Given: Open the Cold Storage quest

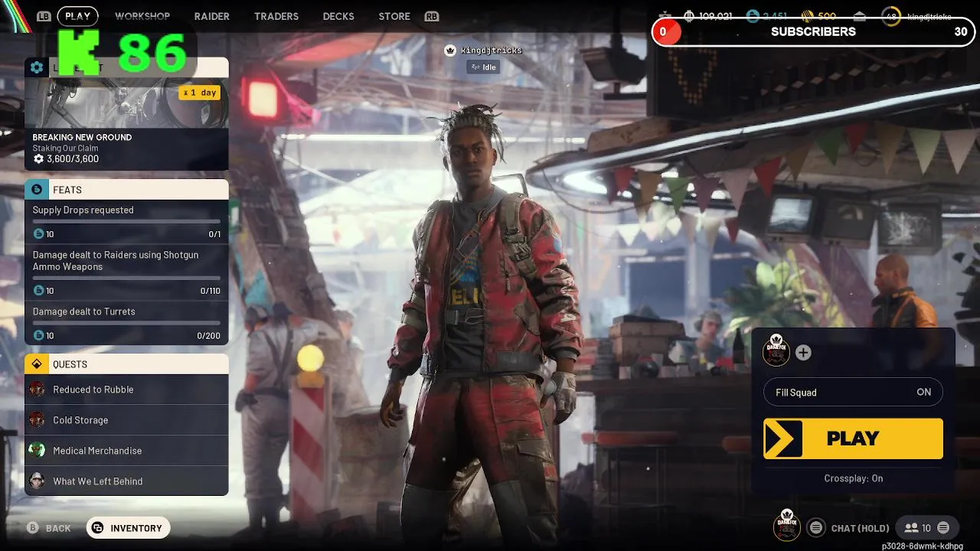Looking at the screenshot, I should pyautogui.click(x=126, y=420).
